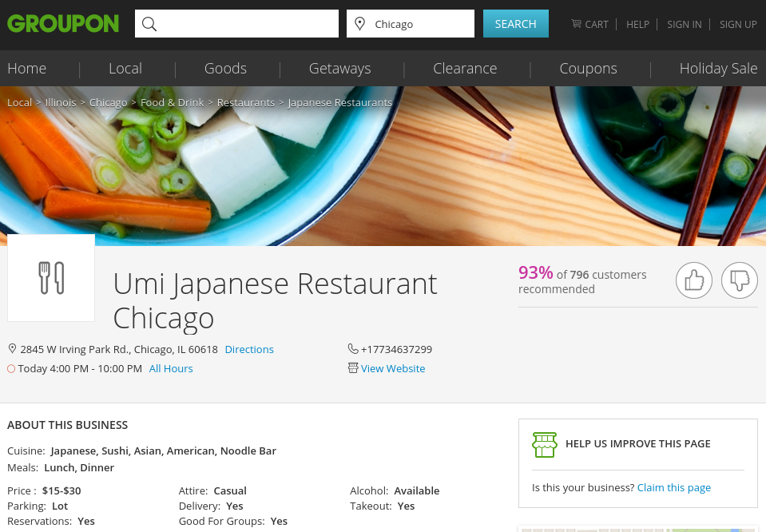Click the green storefront improve-page icon
The image size is (766, 532).
click(x=544, y=445)
